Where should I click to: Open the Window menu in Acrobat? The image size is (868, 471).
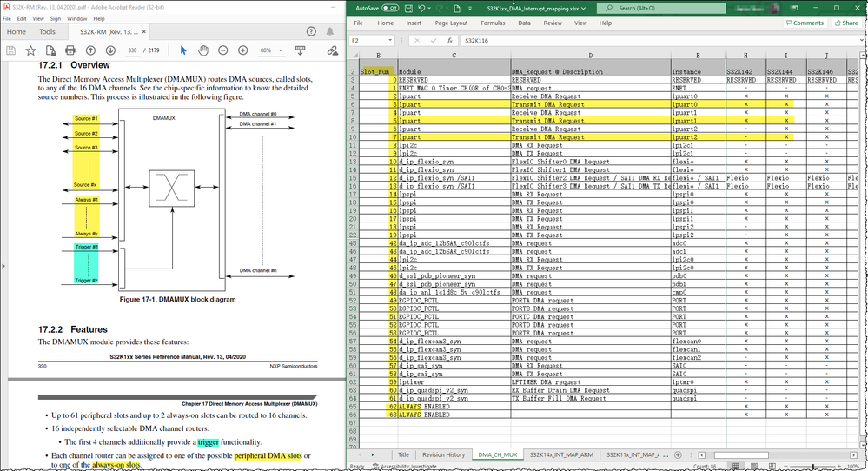(x=76, y=17)
